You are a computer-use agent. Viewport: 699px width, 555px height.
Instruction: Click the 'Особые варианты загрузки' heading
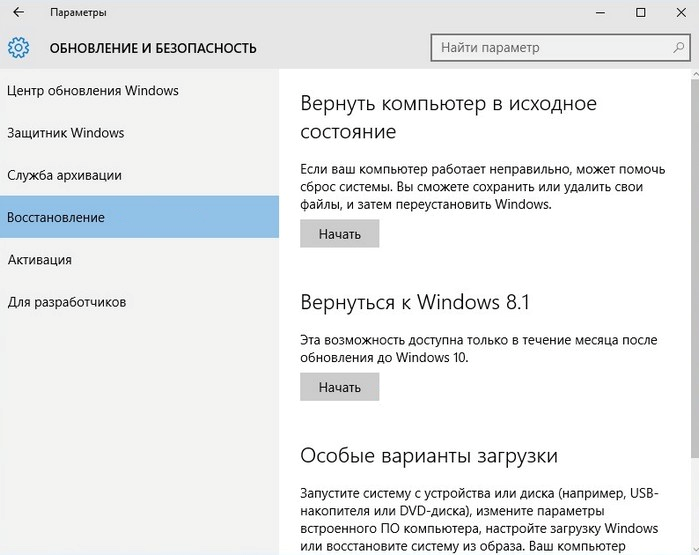click(x=428, y=456)
